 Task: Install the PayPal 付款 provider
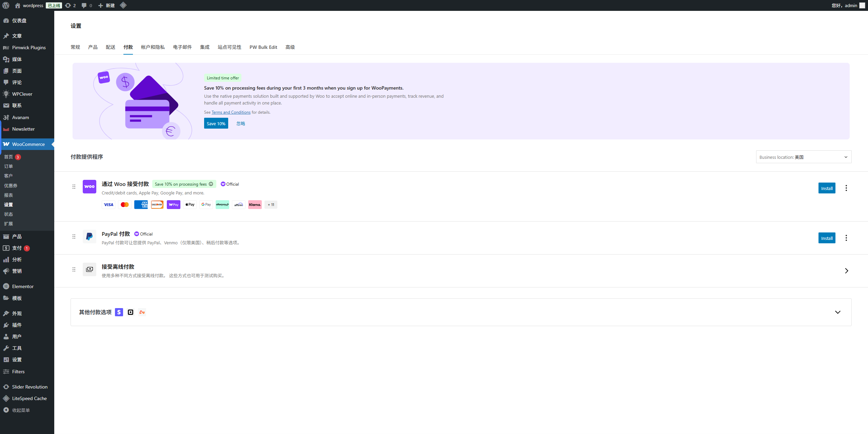pos(827,238)
